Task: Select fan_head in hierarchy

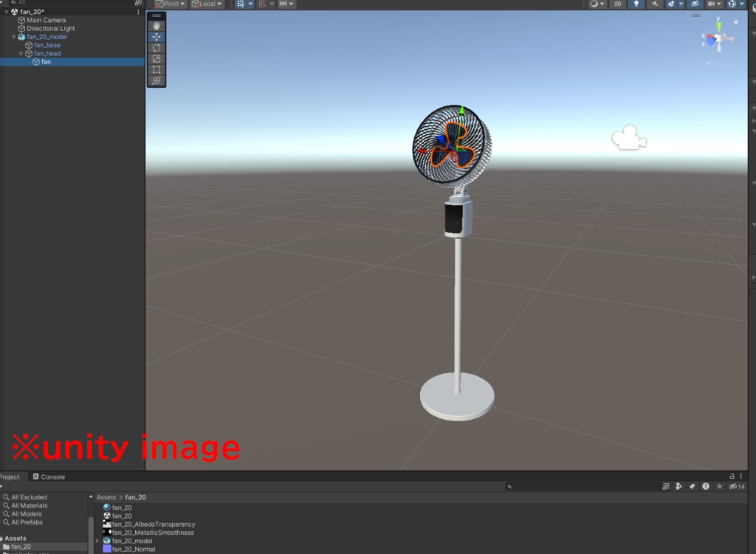Action: [47, 53]
